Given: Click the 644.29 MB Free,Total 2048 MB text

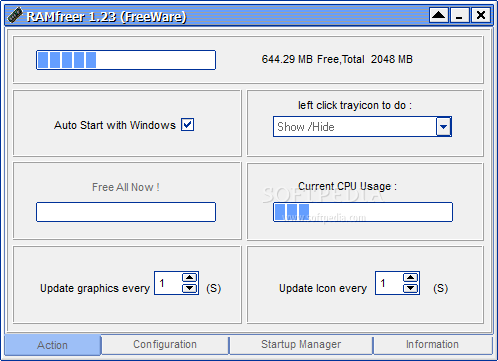Looking at the screenshot, I should pyautogui.click(x=337, y=59).
